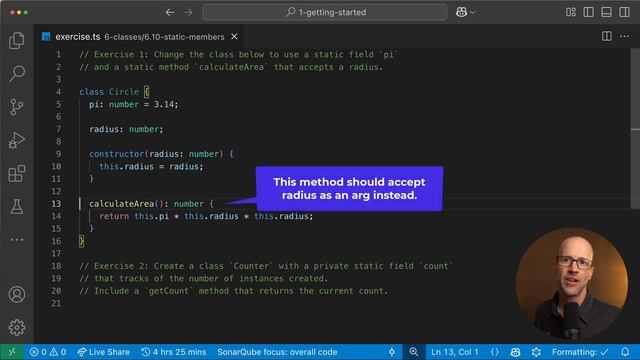The width and height of the screenshot is (640, 360).
Task: Click the 1-getting-started command center search box
Action: (325, 12)
